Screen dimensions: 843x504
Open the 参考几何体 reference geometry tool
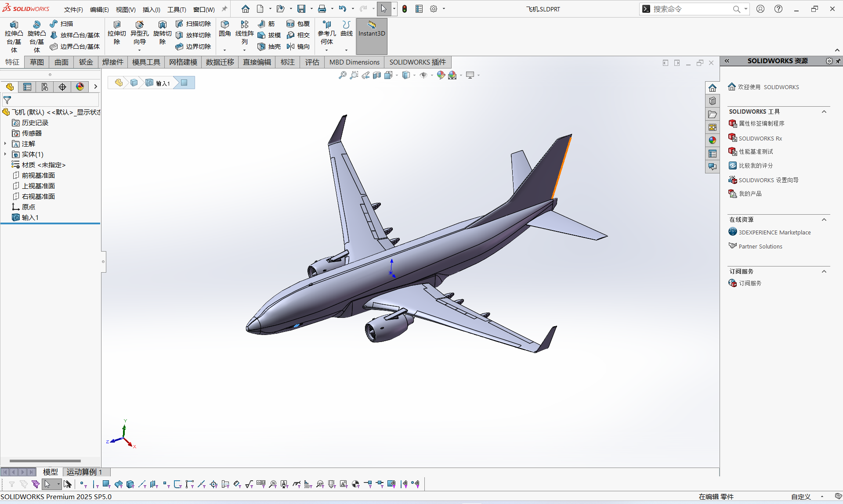[x=327, y=33]
